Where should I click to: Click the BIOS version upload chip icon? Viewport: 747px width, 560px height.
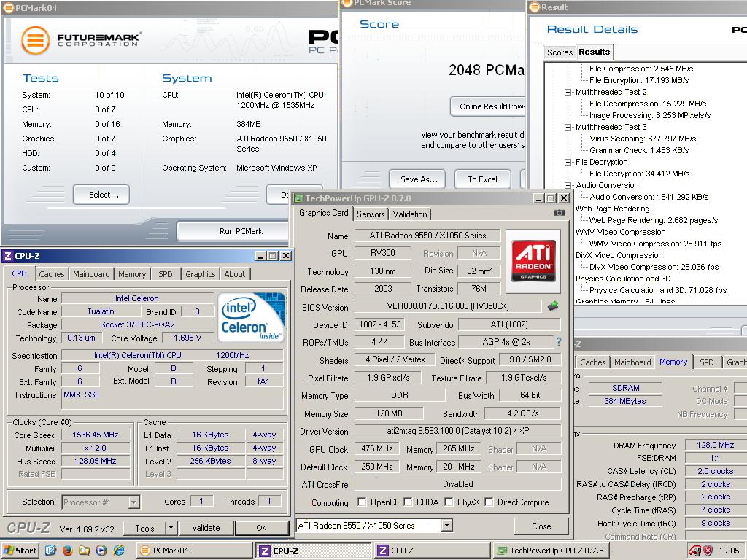[553, 306]
